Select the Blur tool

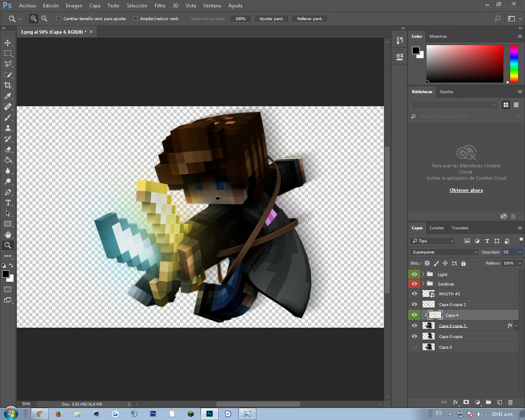click(x=8, y=171)
